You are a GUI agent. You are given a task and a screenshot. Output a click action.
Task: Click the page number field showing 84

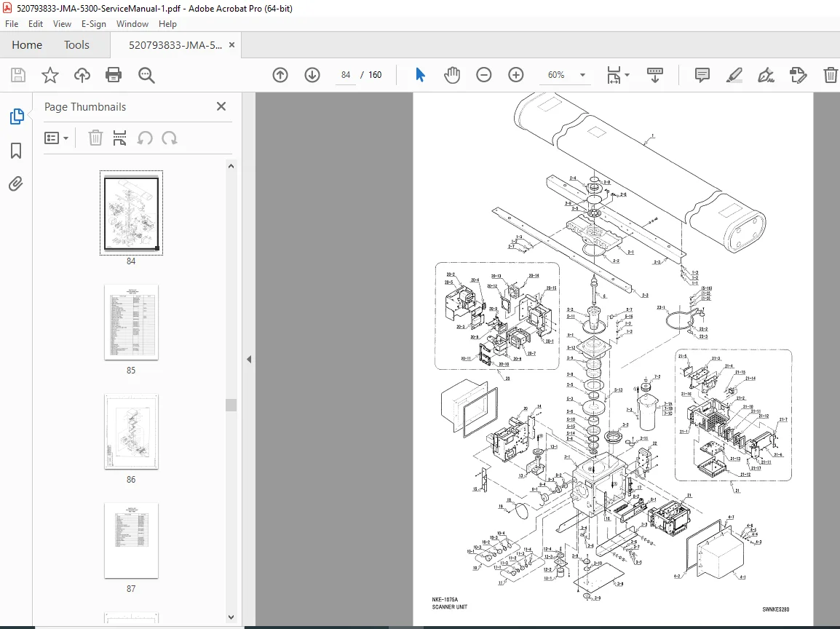tap(346, 75)
